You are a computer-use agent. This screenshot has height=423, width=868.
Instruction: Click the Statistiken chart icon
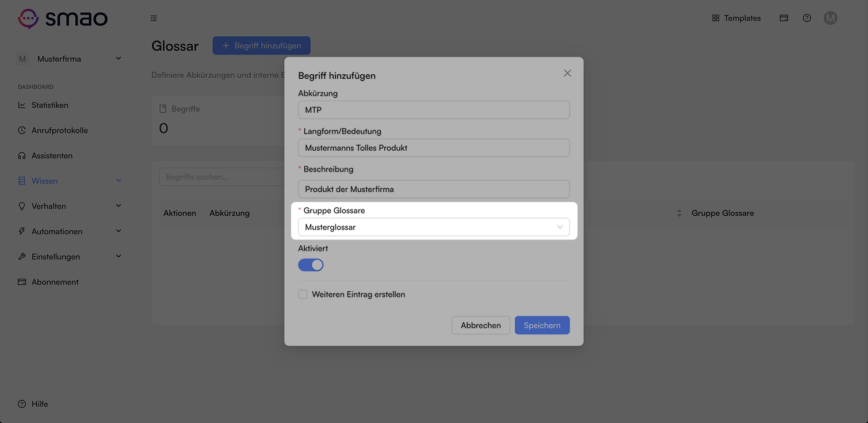click(22, 105)
